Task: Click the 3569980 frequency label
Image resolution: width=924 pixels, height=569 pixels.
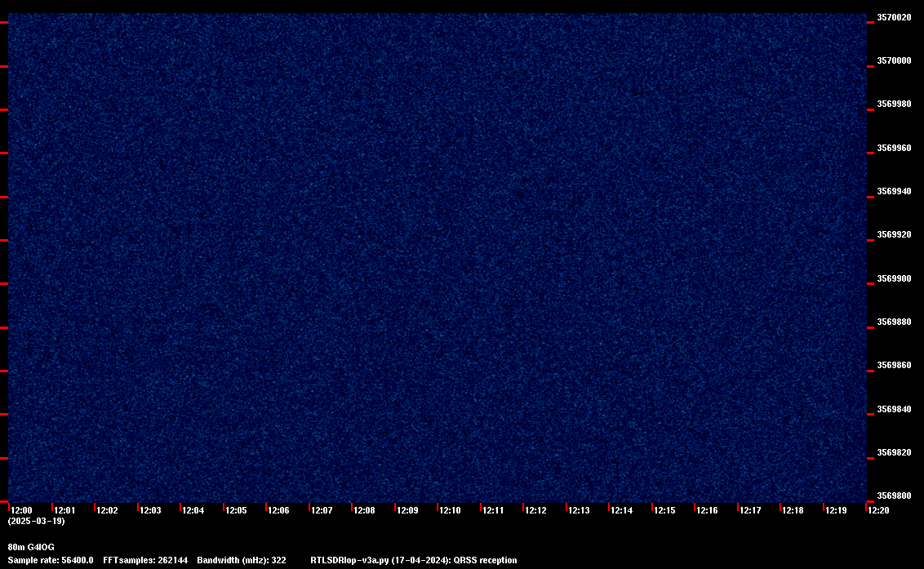Action: [894, 104]
